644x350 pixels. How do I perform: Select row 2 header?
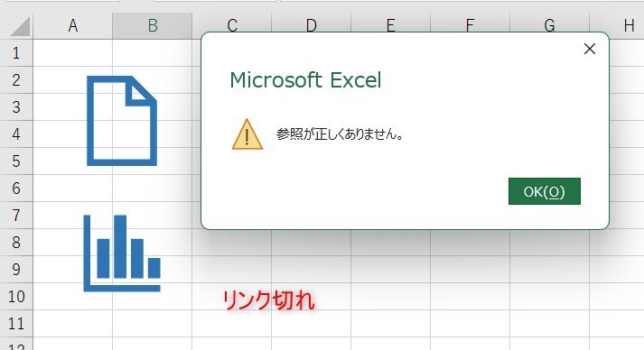[x=16, y=80]
